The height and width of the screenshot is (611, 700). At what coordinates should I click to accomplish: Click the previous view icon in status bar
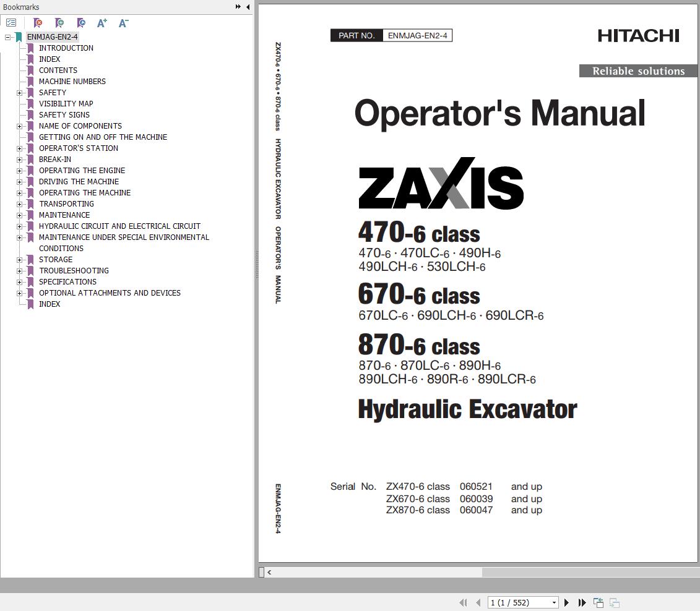coord(598,602)
